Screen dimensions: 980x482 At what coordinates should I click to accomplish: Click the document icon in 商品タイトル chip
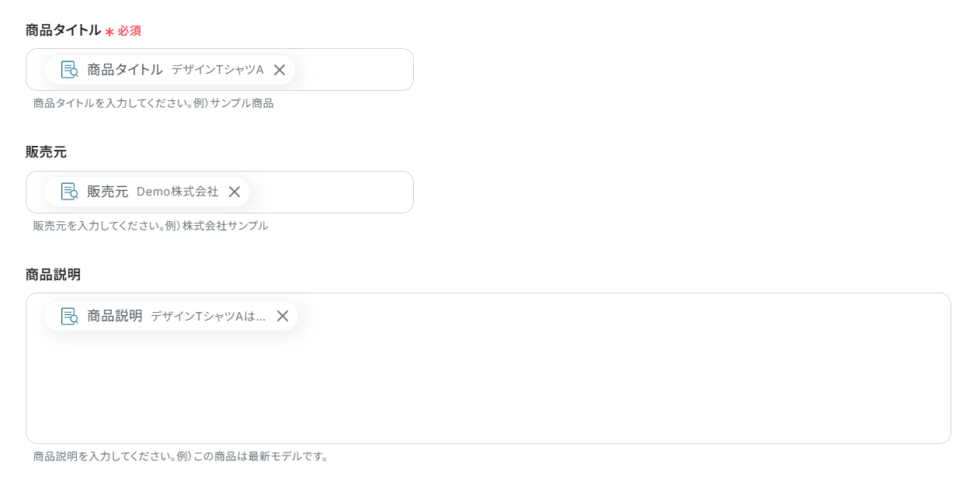pyautogui.click(x=69, y=70)
